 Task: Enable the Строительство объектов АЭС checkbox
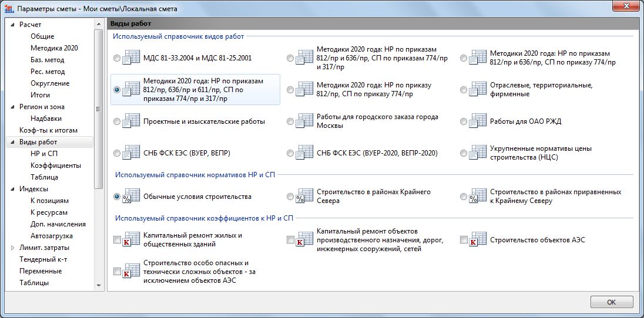point(464,239)
